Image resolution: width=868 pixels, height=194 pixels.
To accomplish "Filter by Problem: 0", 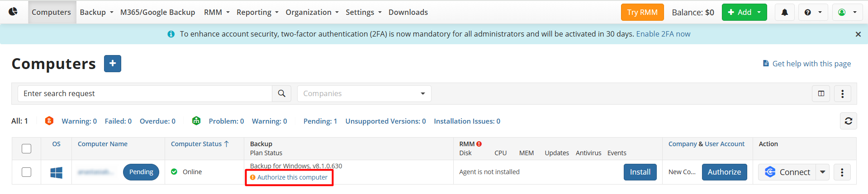I will click(226, 121).
